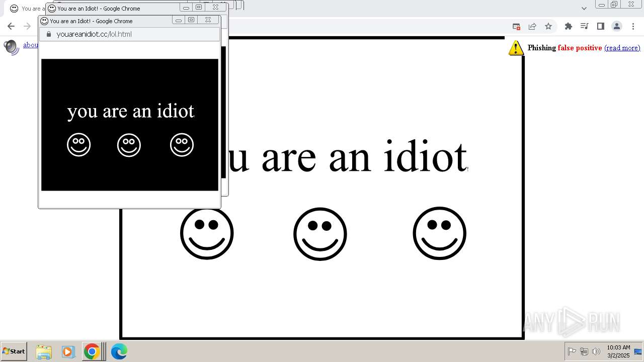This screenshot has width=644, height=362.
Task: Go back using the browser back arrow
Action: pos(11,26)
